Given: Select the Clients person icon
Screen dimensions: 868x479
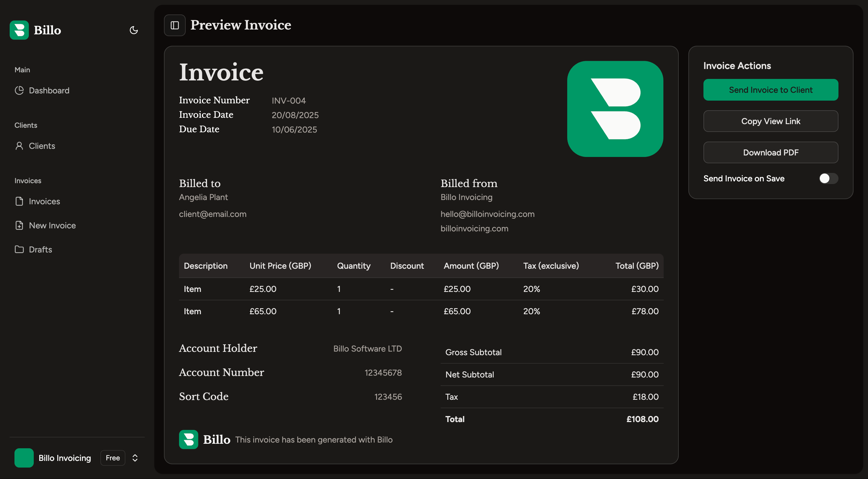Looking at the screenshot, I should (x=19, y=146).
